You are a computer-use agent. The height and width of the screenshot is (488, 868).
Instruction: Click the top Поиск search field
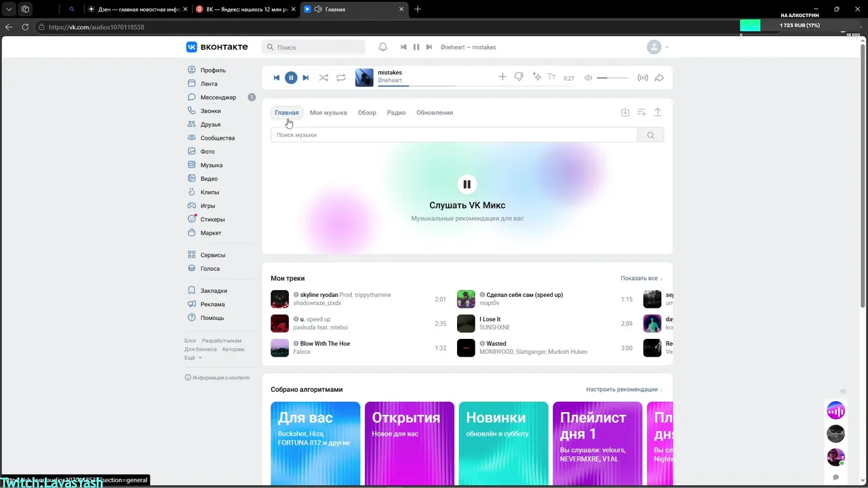coord(313,47)
